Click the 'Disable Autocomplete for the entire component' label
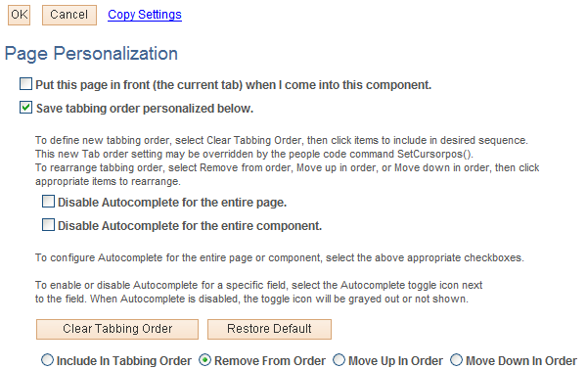The image size is (588, 369). coord(190,226)
